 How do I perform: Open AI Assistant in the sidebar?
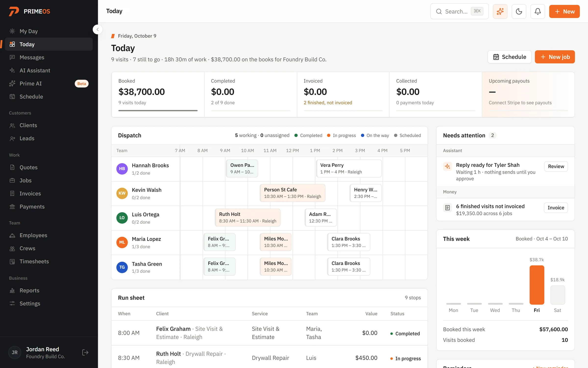pos(49,70)
